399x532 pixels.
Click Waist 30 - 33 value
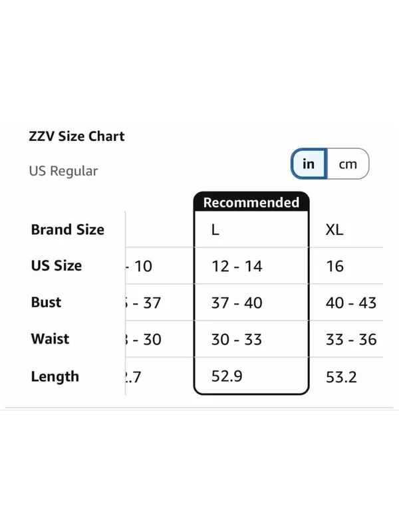[x=237, y=340]
